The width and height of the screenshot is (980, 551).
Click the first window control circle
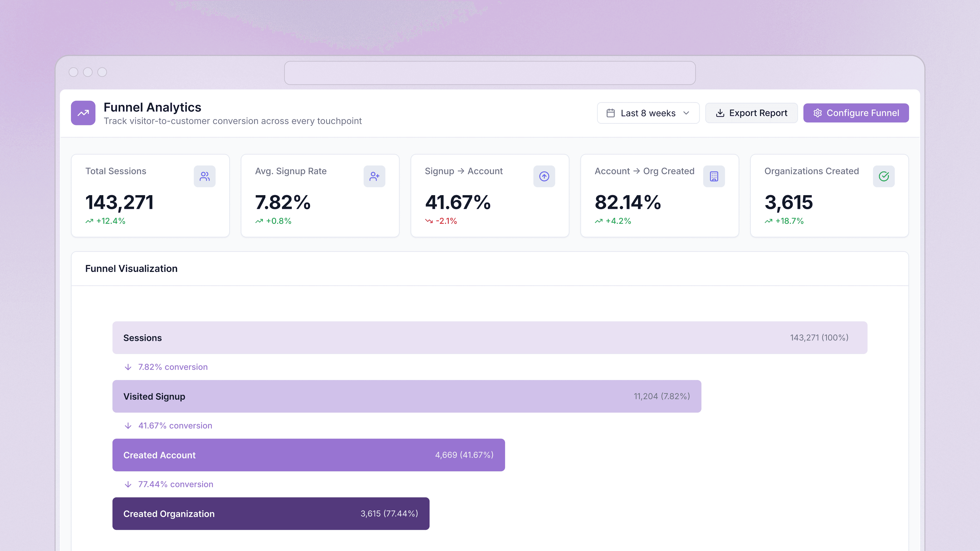pyautogui.click(x=73, y=72)
